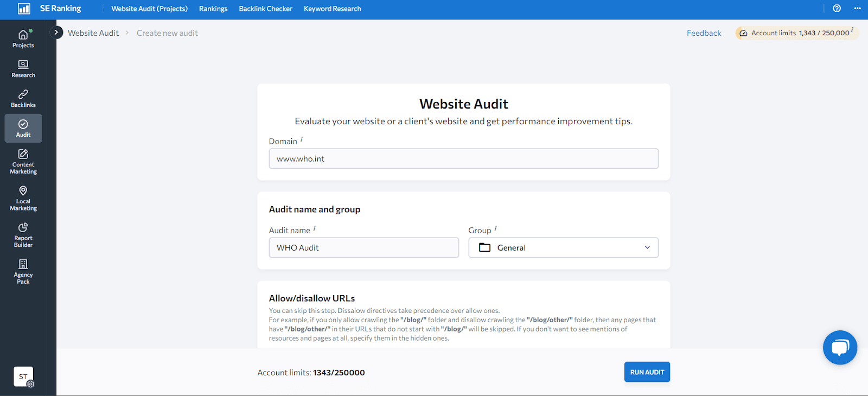Screen dimensions: 868x396
Task: Open Content Marketing in the sidebar
Action: tap(23, 162)
